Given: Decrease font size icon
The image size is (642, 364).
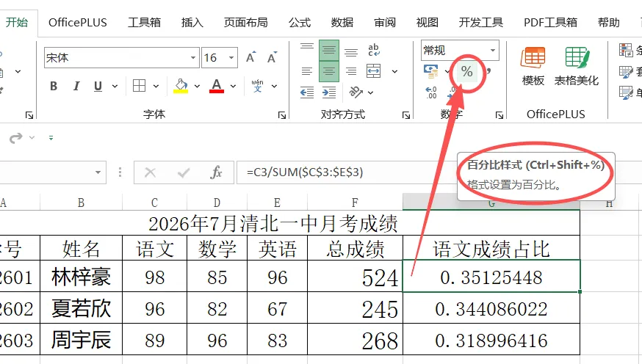Looking at the screenshot, I should click(273, 58).
